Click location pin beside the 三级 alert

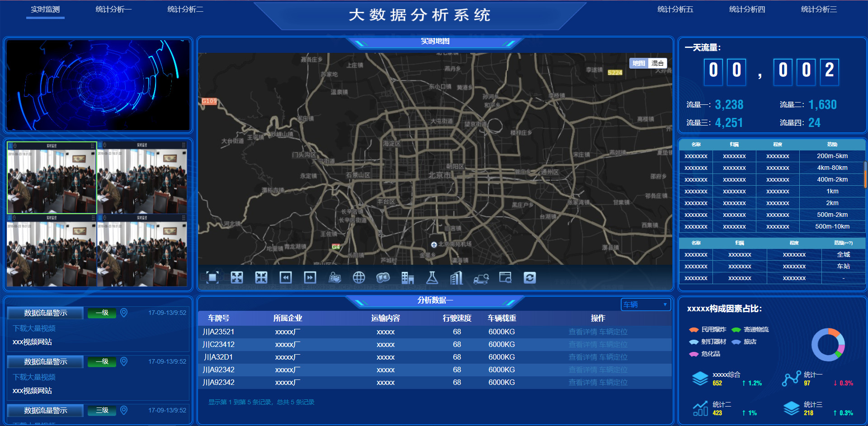point(124,410)
